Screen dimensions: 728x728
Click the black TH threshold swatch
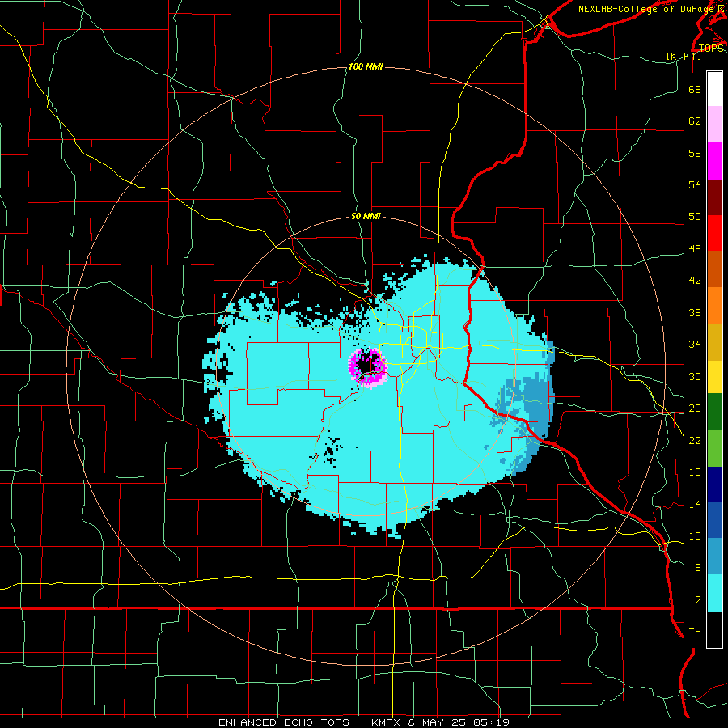tap(714, 629)
